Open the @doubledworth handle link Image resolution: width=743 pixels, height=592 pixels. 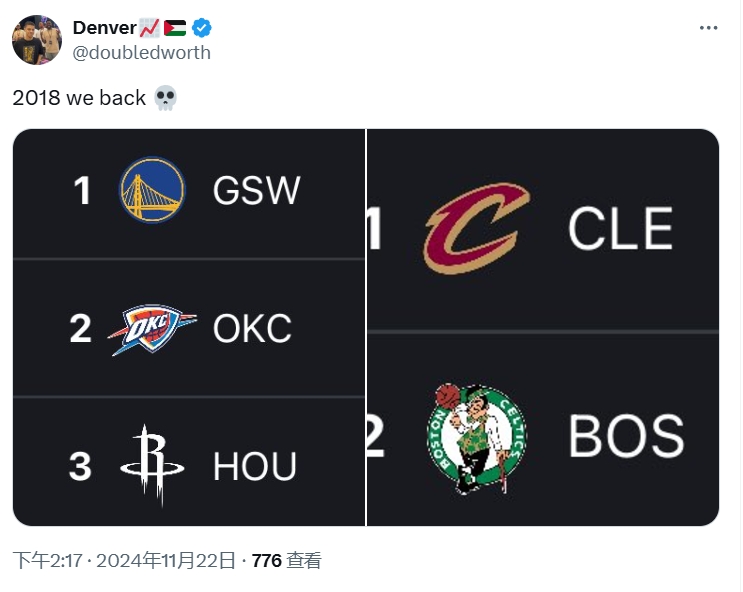[x=142, y=53]
